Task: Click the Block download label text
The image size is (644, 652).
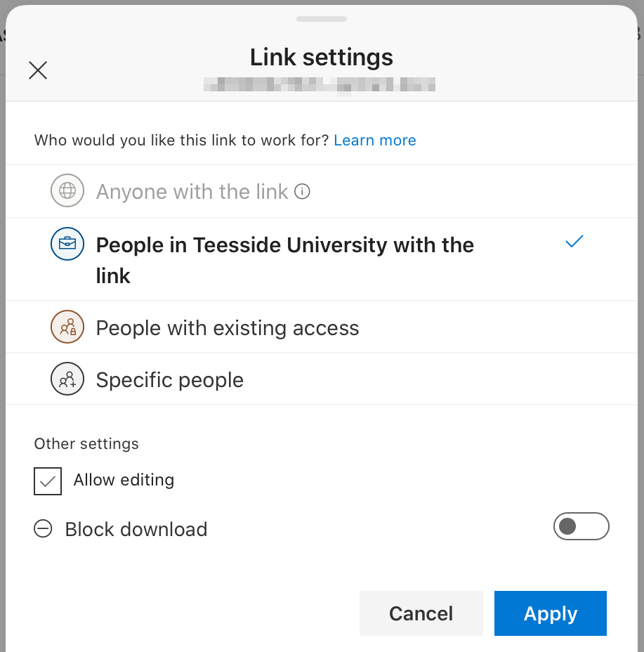Action: tap(136, 529)
